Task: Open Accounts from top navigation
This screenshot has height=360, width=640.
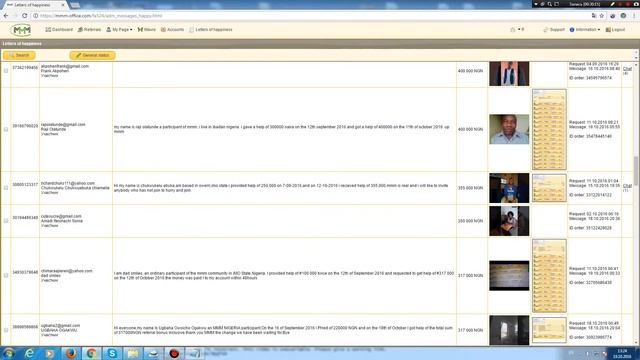Action: (x=172, y=29)
